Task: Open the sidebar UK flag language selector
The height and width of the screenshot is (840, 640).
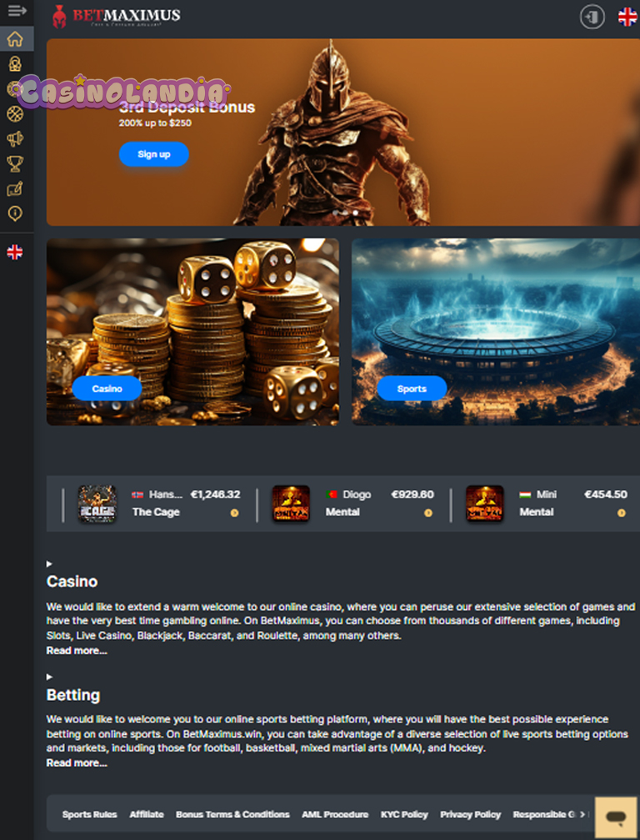Action: click(x=15, y=252)
